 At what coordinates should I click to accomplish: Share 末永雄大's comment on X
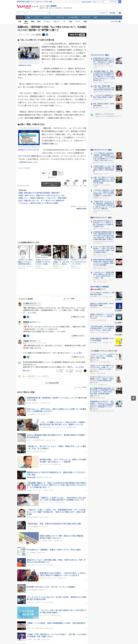tap(25, 357)
